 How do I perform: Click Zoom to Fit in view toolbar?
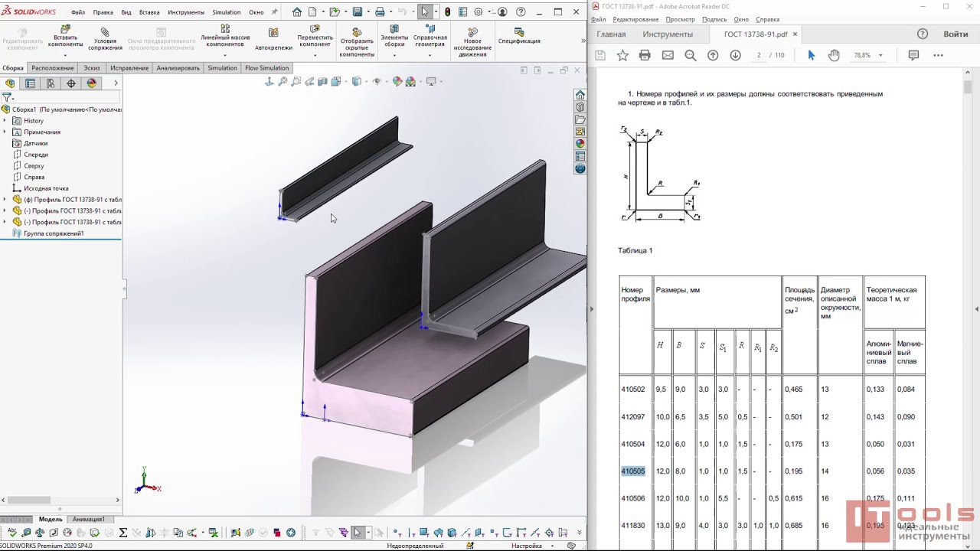click(283, 81)
